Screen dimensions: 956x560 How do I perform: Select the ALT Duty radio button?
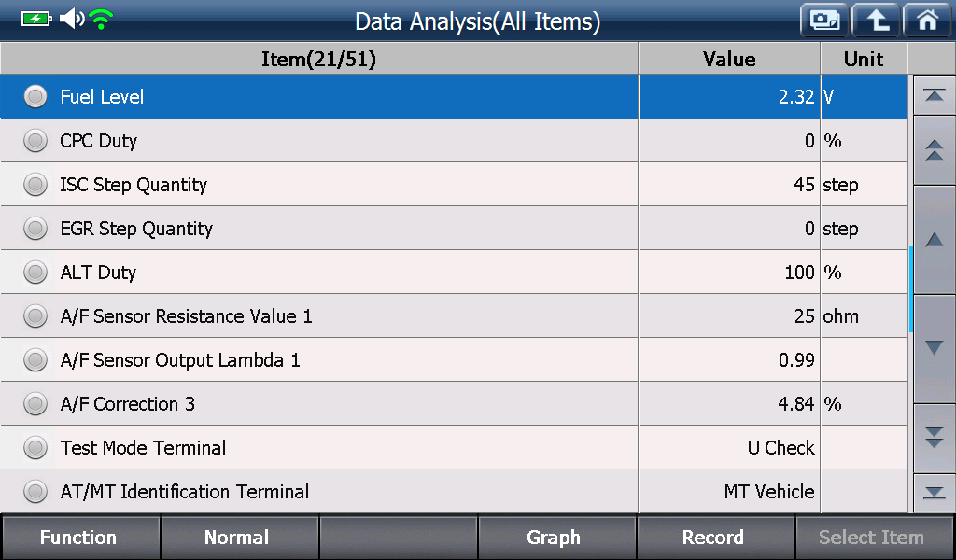pos(35,272)
